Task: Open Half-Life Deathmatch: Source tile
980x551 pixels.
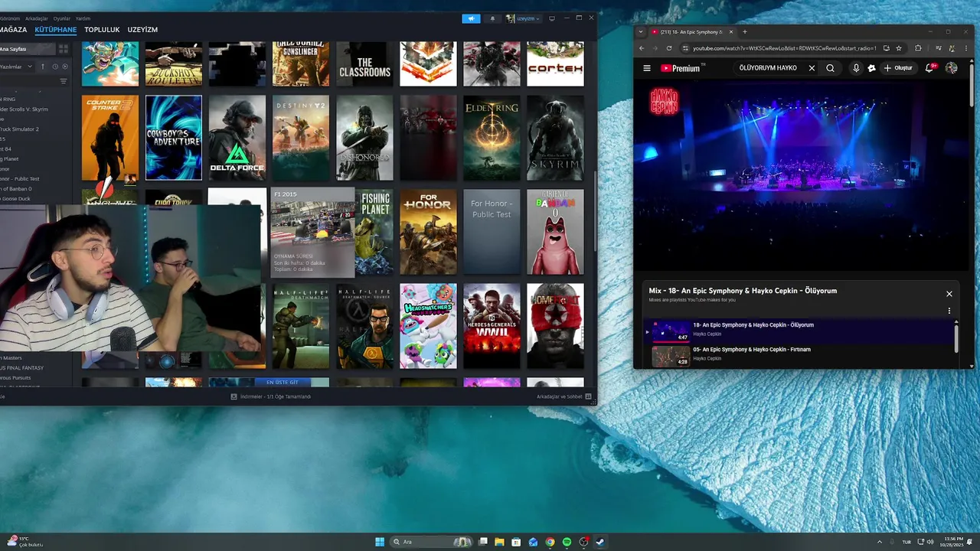Action: pyautogui.click(x=364, y=326)
